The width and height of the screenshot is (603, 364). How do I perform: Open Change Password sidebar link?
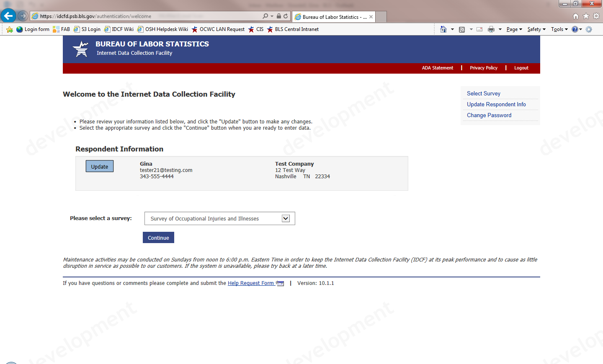pos(489,115)
